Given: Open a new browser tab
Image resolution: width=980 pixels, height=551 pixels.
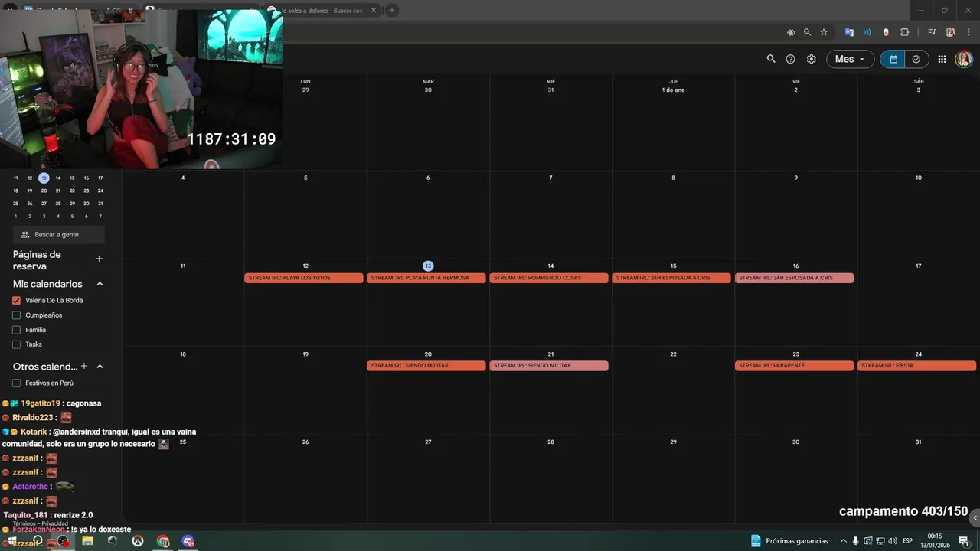Looking at the screenshot, I should [392, 10].
